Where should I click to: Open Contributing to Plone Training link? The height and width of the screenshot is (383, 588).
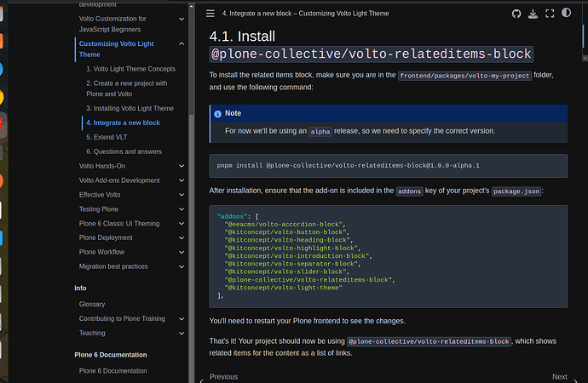pos(122,318)
